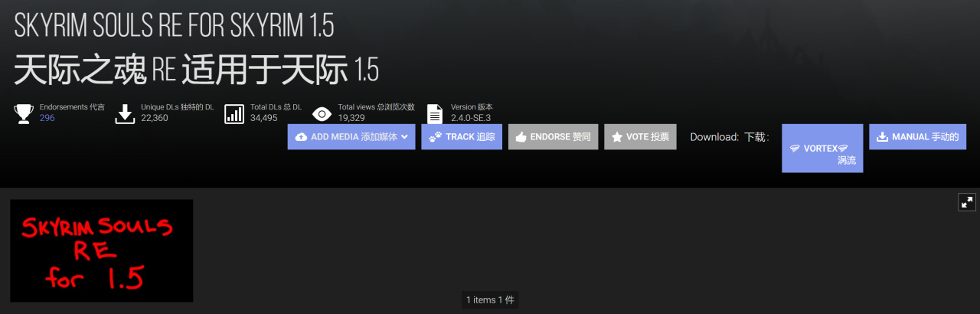Click the total downloads bar chart icon
This screenshot has height=314, width=980.
pyautogui.click(x=234, y=114)
